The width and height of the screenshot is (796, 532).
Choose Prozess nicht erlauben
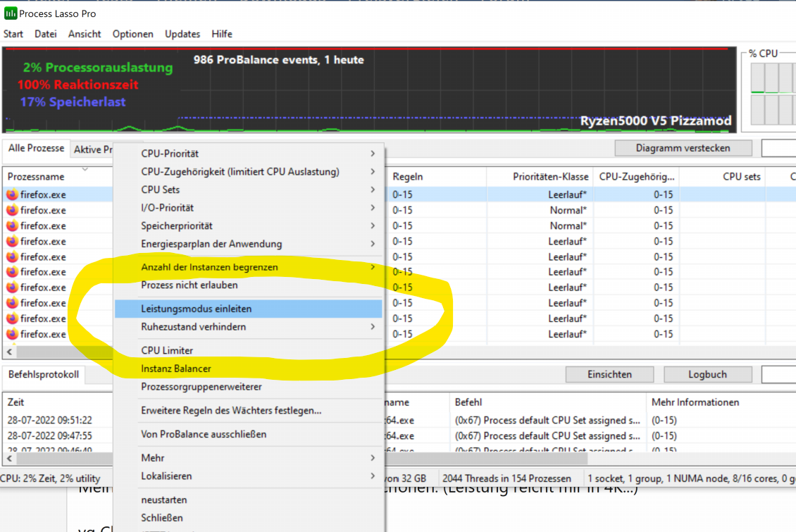click(249, 285)
